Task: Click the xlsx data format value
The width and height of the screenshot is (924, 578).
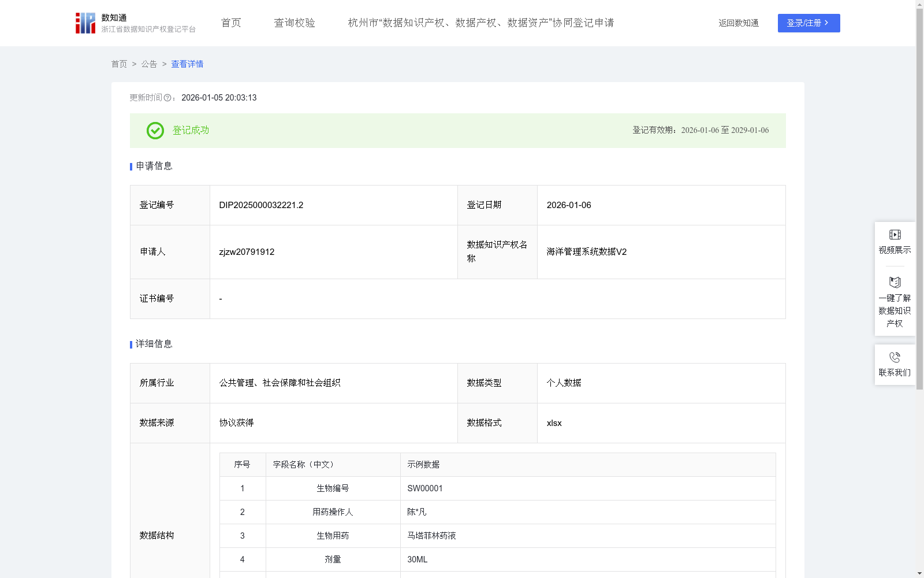Action: click(x=554, y=423)
